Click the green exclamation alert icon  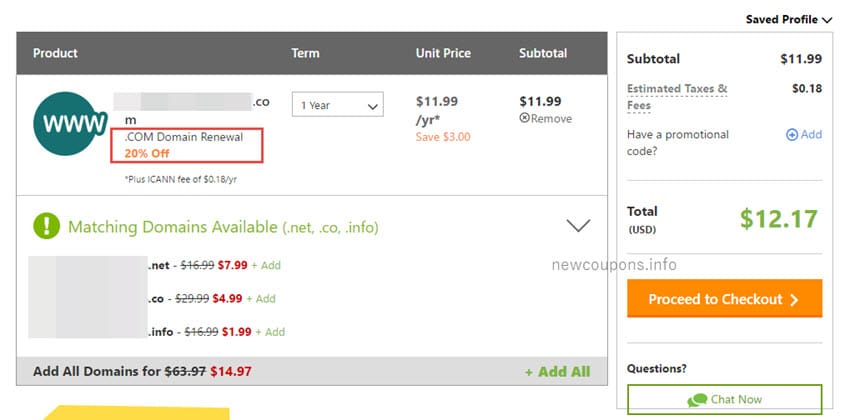(46, 226)
